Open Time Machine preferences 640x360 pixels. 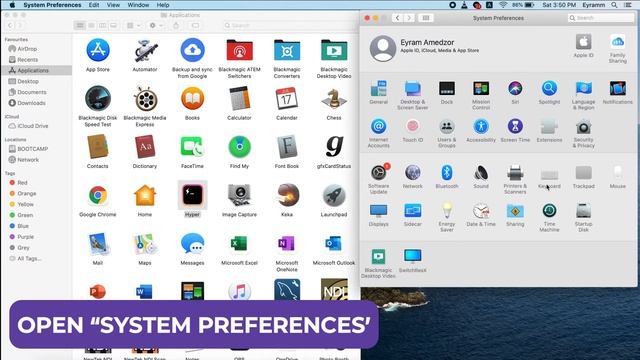(549, 218)
